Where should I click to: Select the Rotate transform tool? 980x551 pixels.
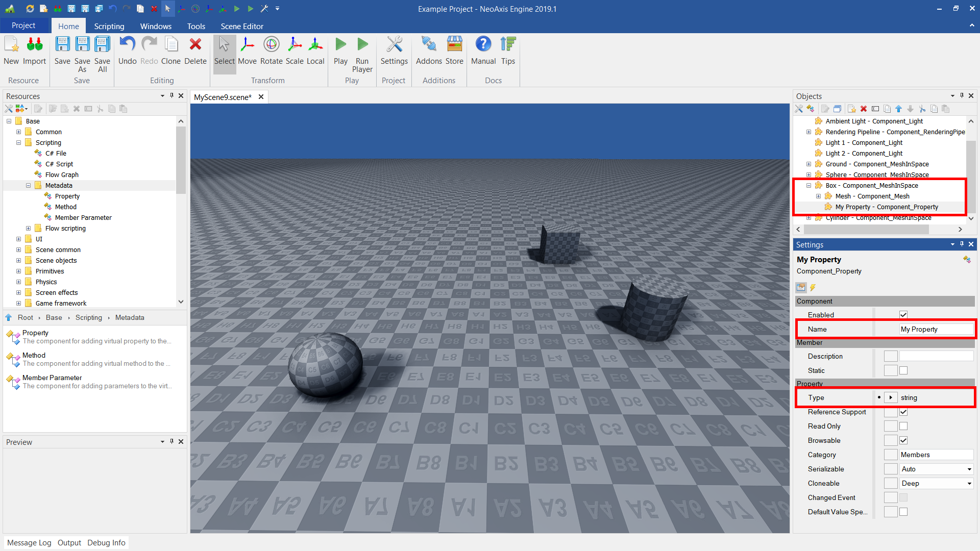[271, 51]
